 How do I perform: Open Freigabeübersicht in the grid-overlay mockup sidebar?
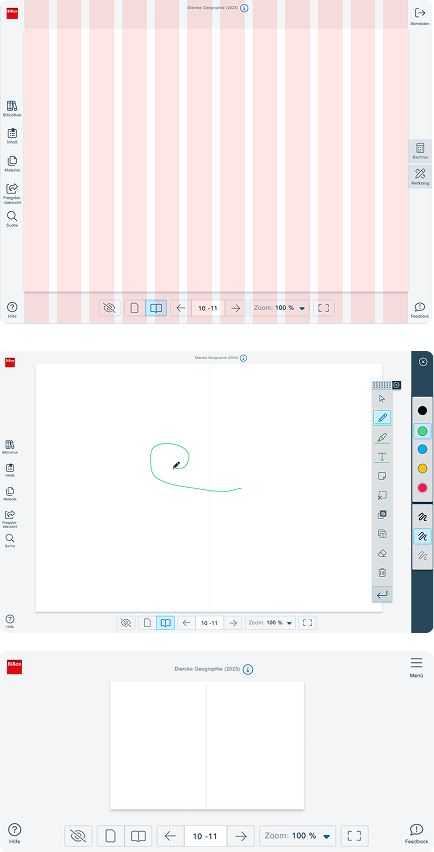click(12, 193)
